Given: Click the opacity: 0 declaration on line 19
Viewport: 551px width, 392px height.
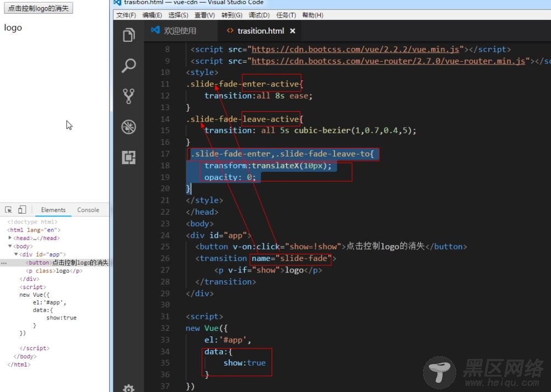Looking at the screenshot, I should (x=230, y=177).
